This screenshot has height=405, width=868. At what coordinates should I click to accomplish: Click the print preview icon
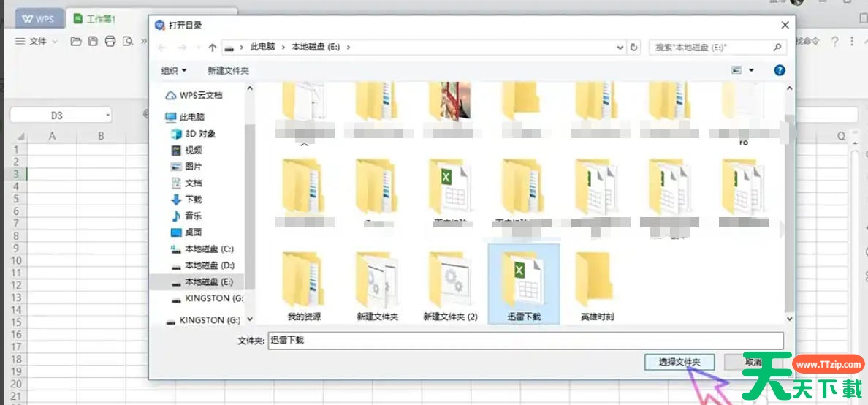(128, 42)
